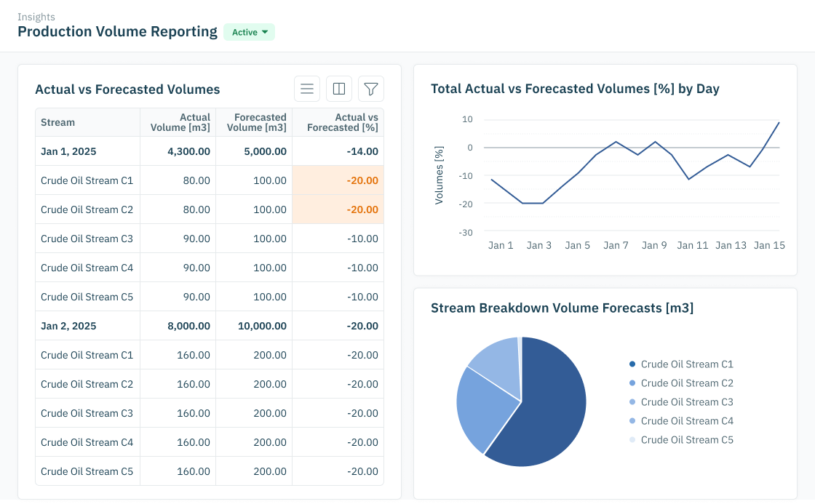Click the highlighted -20.00 cell for Stream C1
This screenshot has height=504, width=815.
point(361,180)
